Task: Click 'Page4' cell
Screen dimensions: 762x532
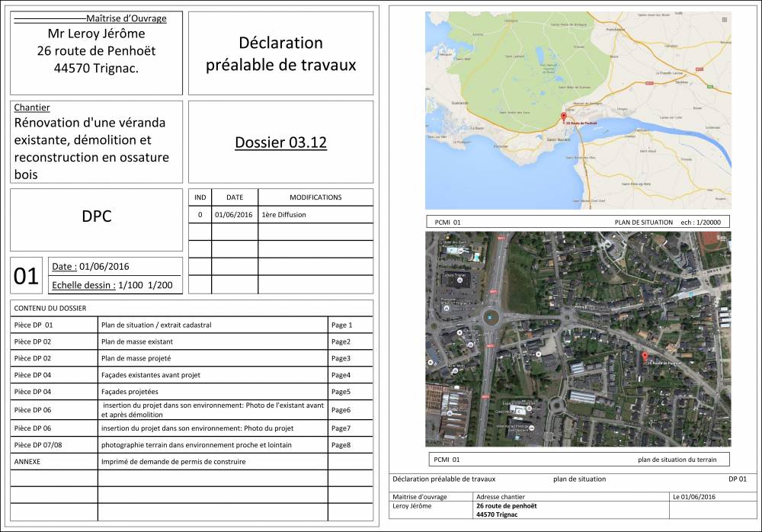Action: (x=341, y=375)
